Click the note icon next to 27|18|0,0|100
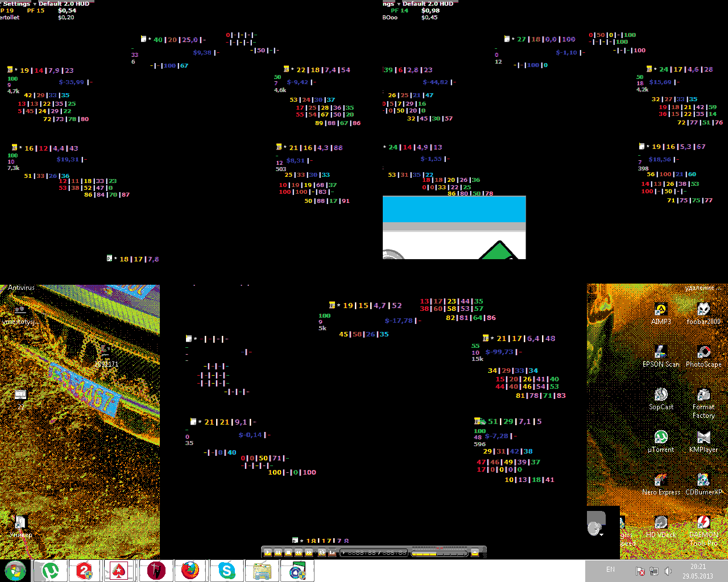 [506, 39]
